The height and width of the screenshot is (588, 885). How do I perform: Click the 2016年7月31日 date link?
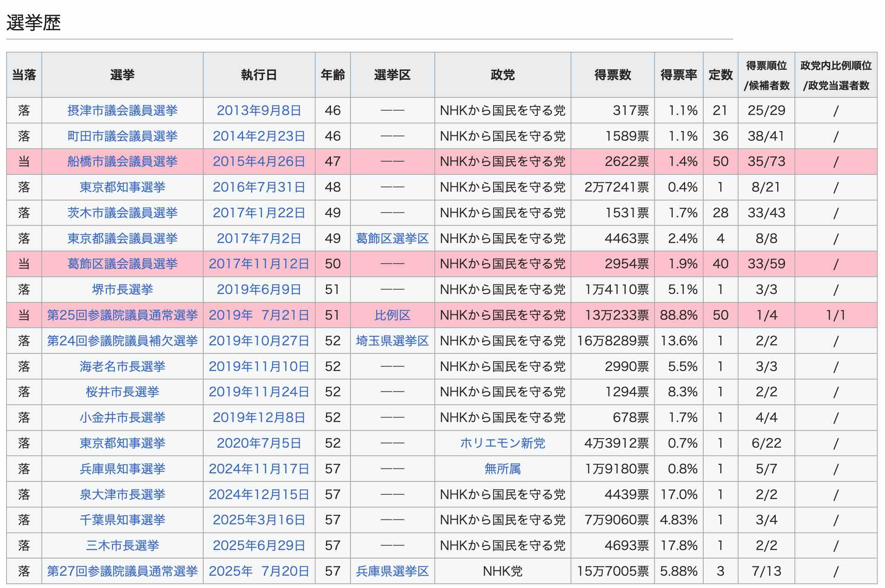pyautogui.click(x=259, y=187)
